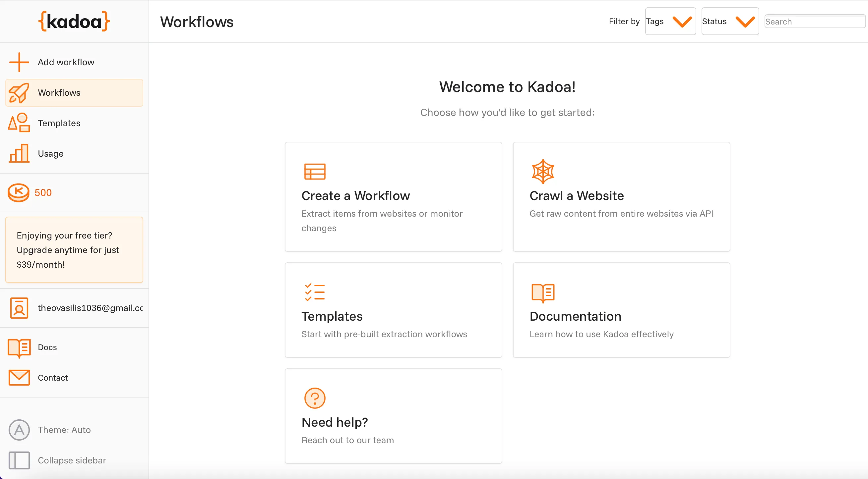Click the Kadoa logo
868x479 pixels.
coord(75,22)
